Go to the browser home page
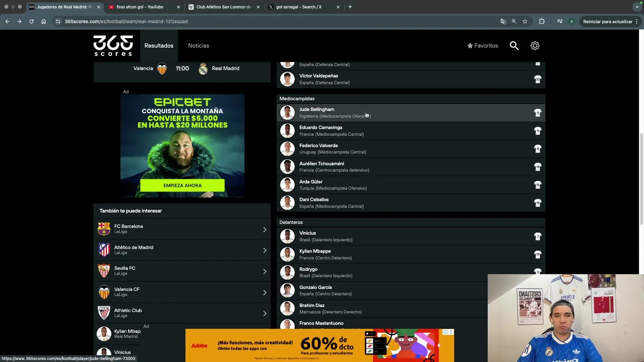The image size is (644, 362). point(43,22)
